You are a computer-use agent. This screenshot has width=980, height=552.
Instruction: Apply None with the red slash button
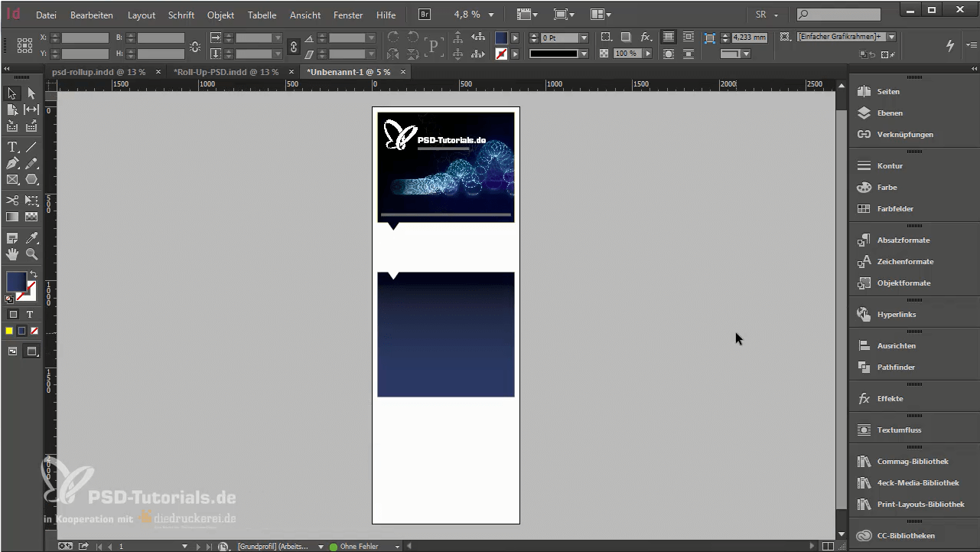coord(32,331)
